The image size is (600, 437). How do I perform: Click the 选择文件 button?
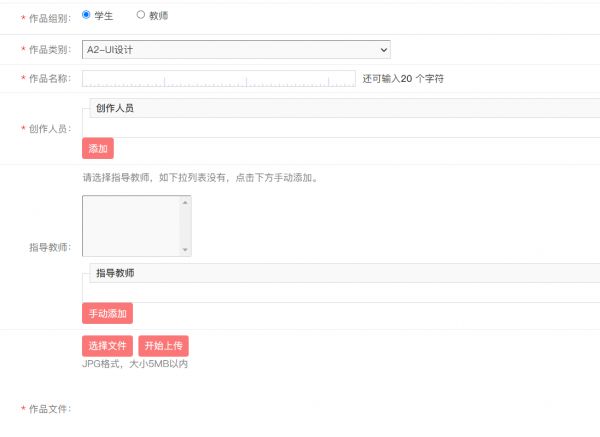click(108, 346)
